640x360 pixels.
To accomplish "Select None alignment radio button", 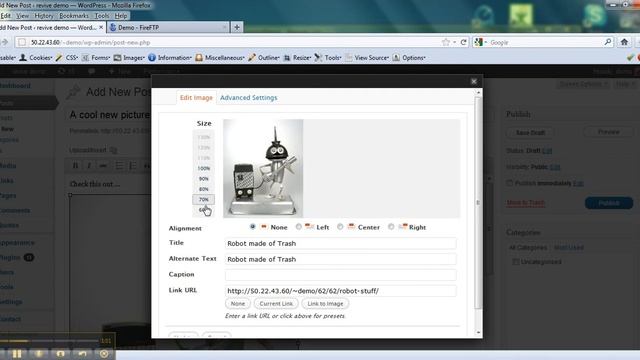I will pyautogui.click(x=253, y=226).
